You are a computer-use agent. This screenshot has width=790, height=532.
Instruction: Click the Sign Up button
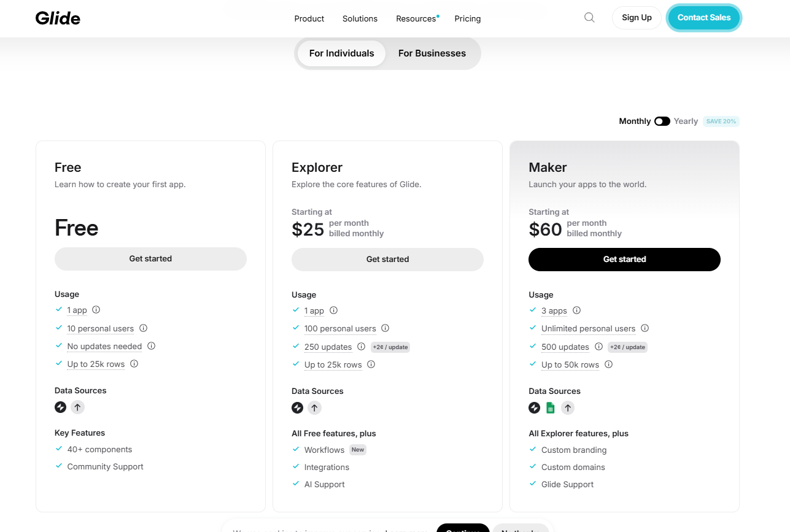tap(637, 18)
